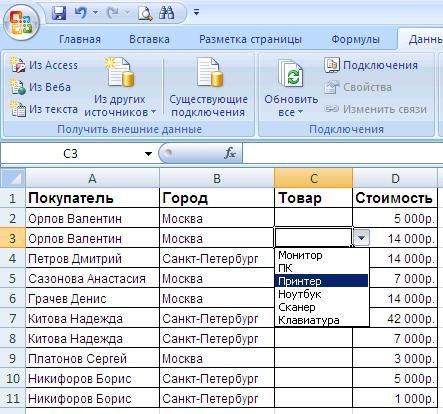Open the undo history dropdown arrow
Image resolution: width=443 pixels, height=414 pixels.
pos(95,13)
